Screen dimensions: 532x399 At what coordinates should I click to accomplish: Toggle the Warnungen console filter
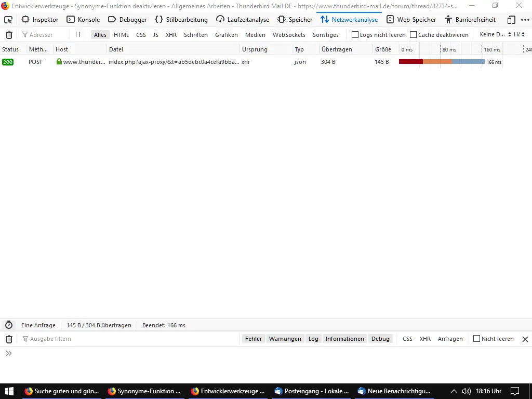(x=285, y=339)
